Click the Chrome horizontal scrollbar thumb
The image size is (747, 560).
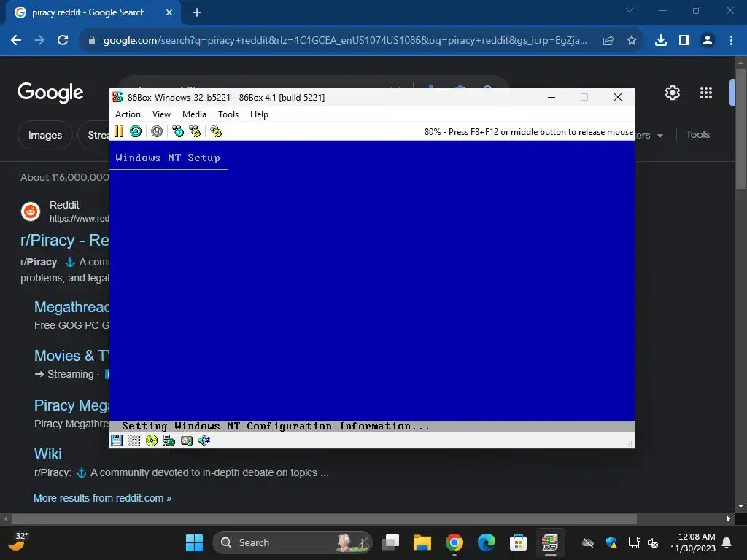(325, 518)
